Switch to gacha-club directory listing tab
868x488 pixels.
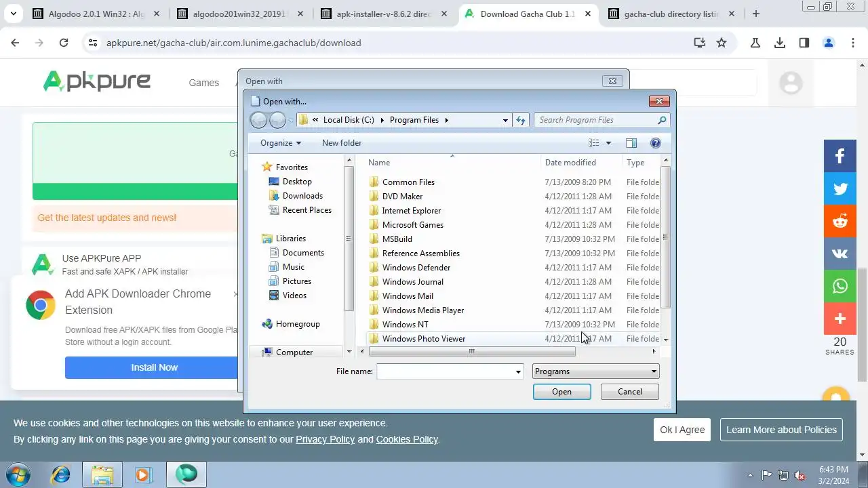point(671,14)
